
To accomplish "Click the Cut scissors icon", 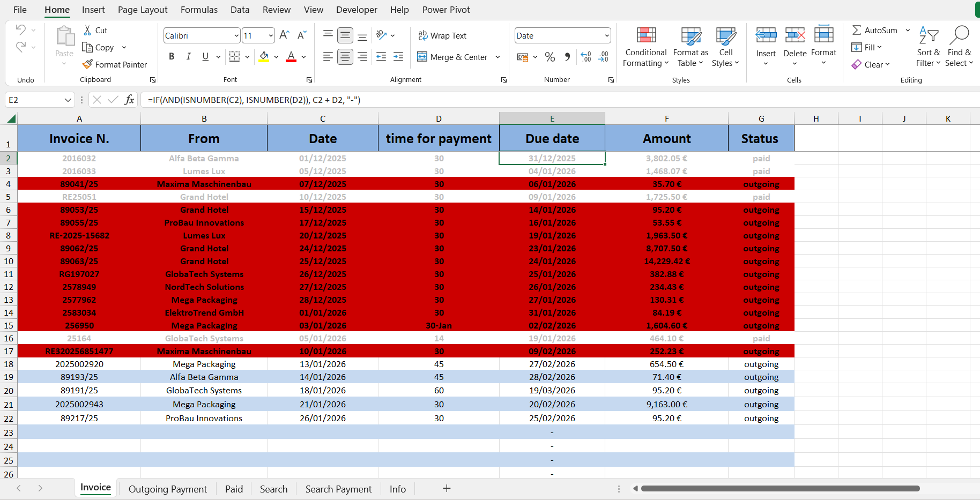I will (87, 31).
